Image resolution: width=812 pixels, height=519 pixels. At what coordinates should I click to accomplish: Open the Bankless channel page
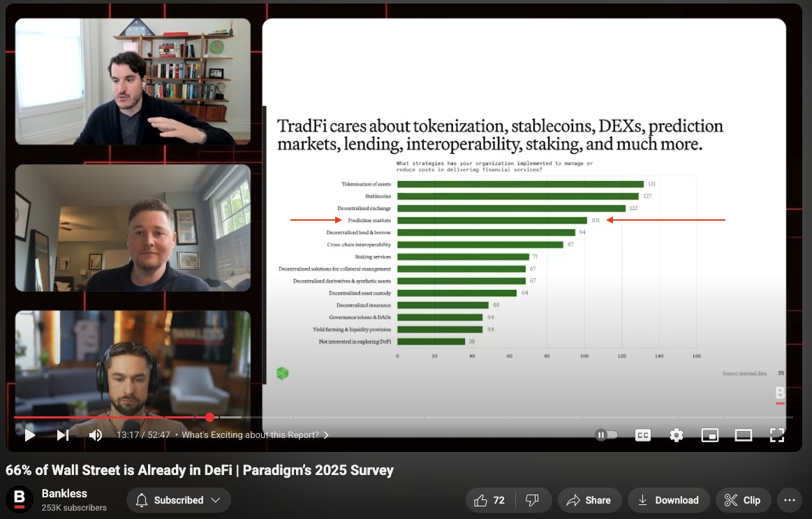(63, 492)
